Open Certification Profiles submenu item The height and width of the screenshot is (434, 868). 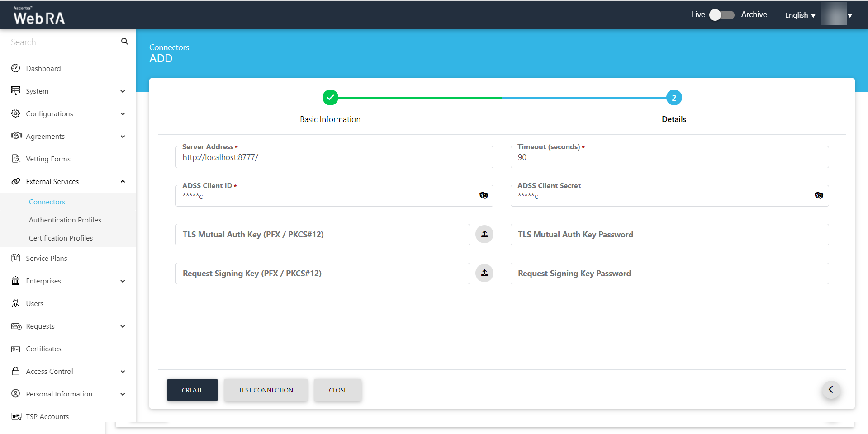click(x=61, y=238)
